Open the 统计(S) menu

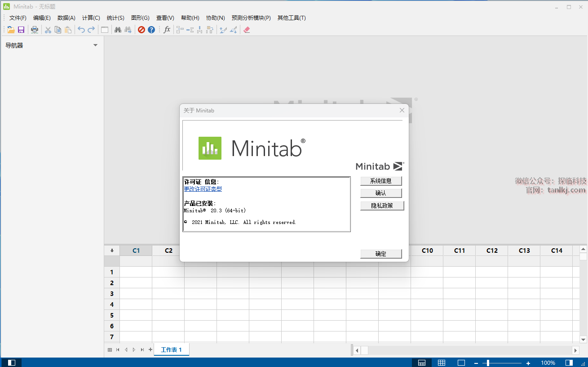115,18
